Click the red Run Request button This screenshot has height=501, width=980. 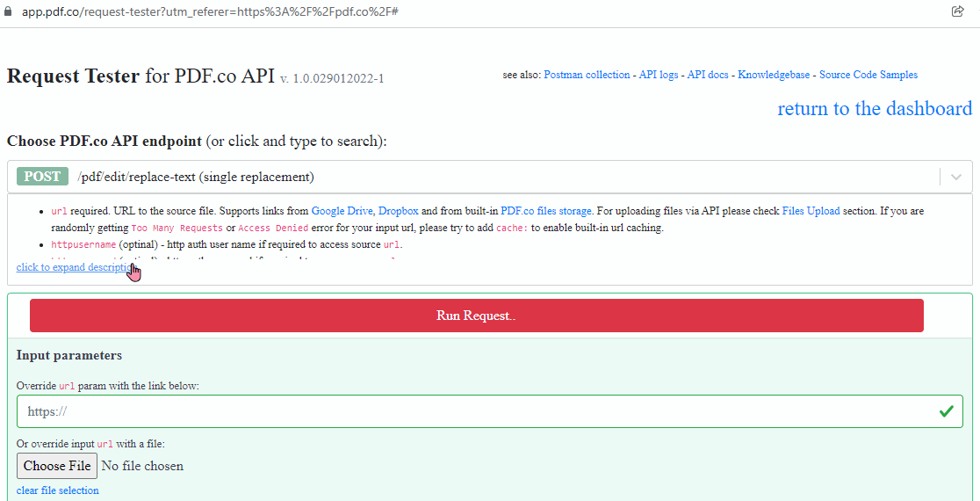[476, 316]
